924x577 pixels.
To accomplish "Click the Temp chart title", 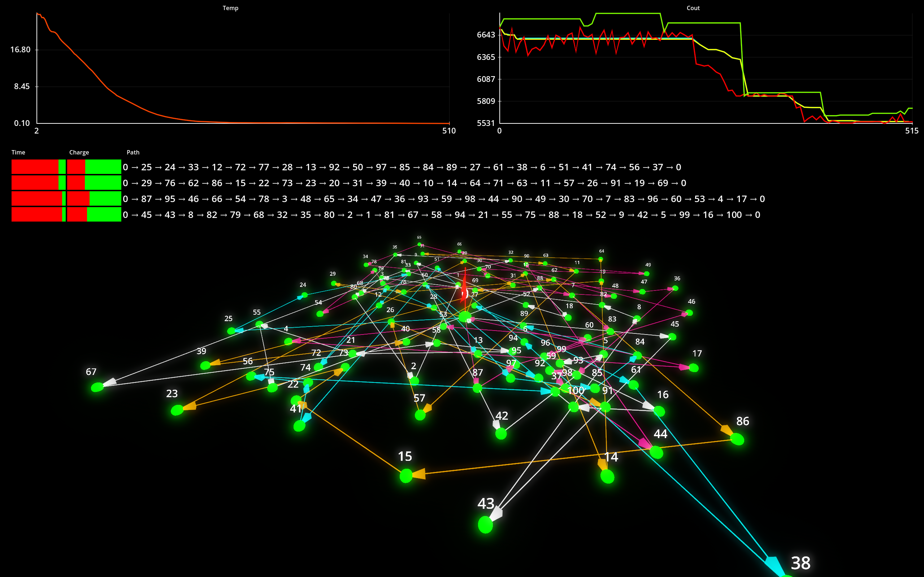I will [230, 8].
